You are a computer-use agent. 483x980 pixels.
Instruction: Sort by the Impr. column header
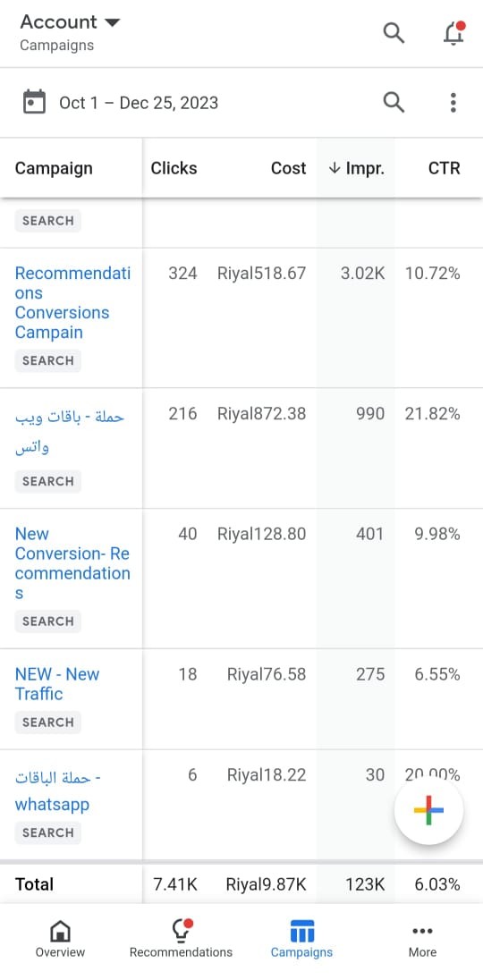356,168
